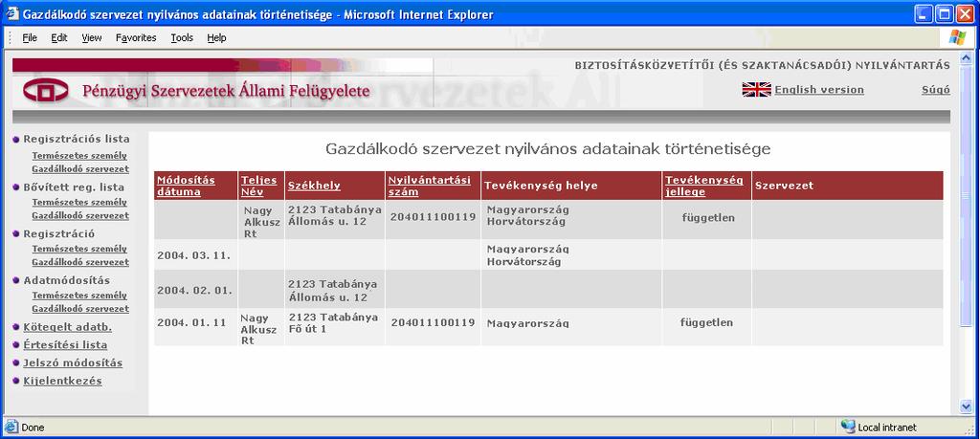This screenshot has height=439, width=980.
Task: Click the Internet Explorer page icon in title bar
Action: (x=12, y=13)
